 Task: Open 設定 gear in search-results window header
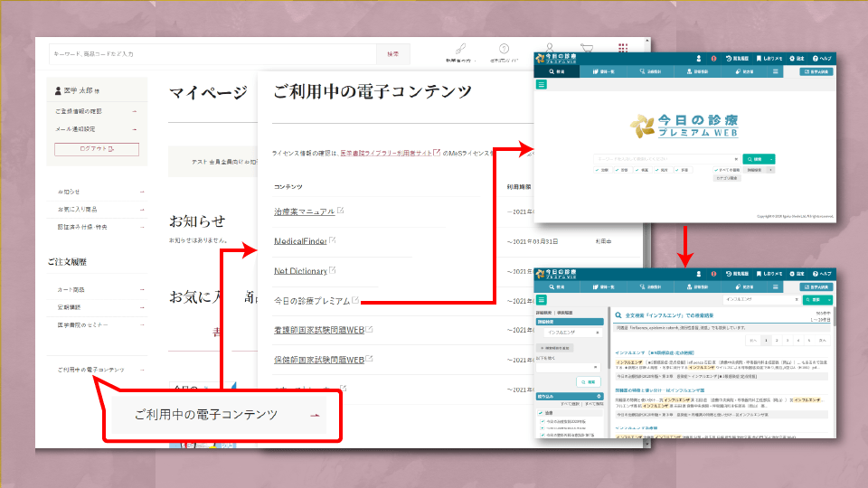[x=797, y=274]
